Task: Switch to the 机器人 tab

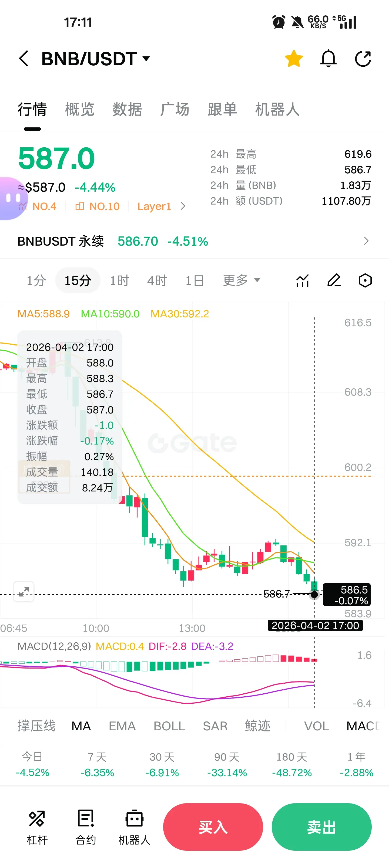Action: 277,110
